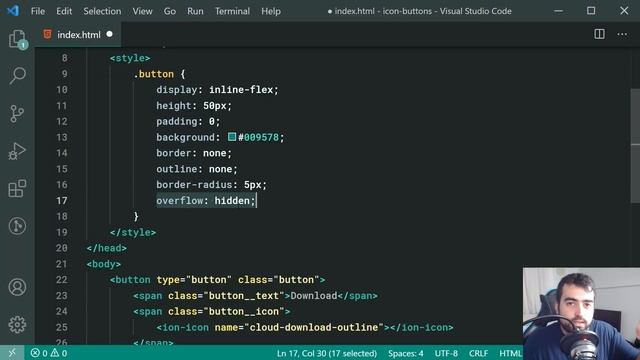This screenshot has width=640, height=360.
Task: Open the Run menu
Action: pyautogui.click(x=196, y=11)
